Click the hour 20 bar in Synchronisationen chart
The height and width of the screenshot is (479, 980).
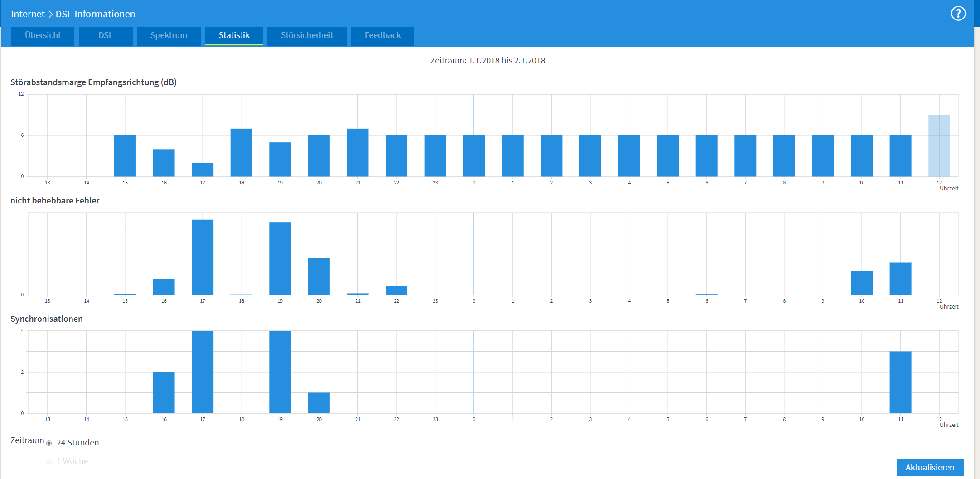click(x=319, y=403)
